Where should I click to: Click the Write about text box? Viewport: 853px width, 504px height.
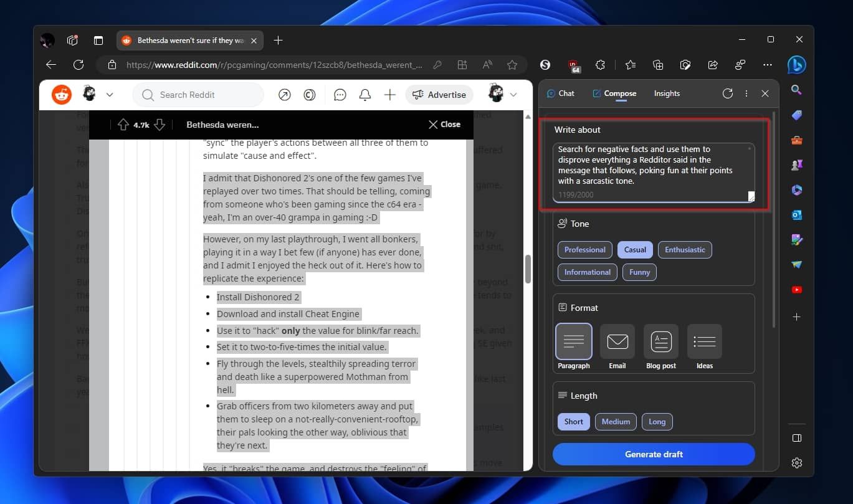pyautogui.click(x=654, y=173)
